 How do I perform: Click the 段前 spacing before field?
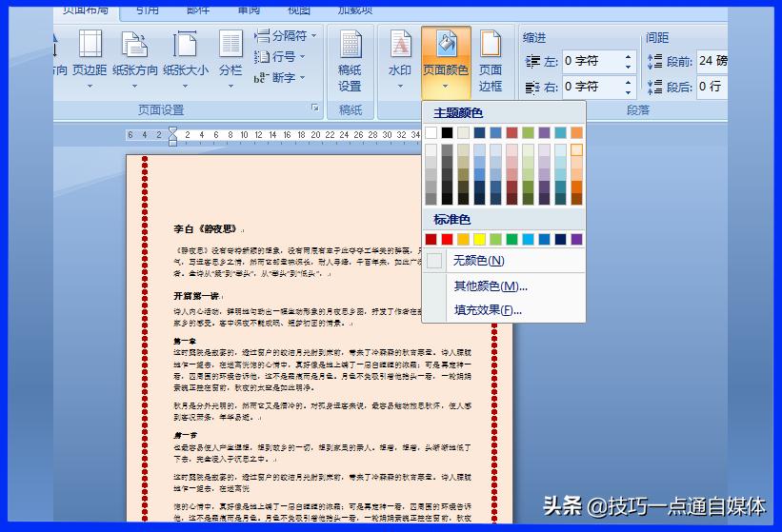pos(712,61)
